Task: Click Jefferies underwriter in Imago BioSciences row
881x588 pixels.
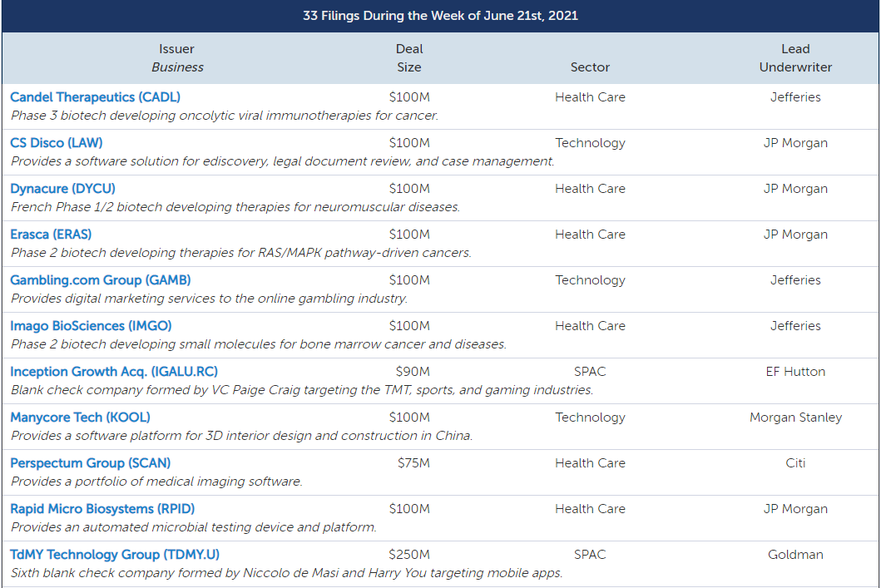Action: [x=795, y=326]
